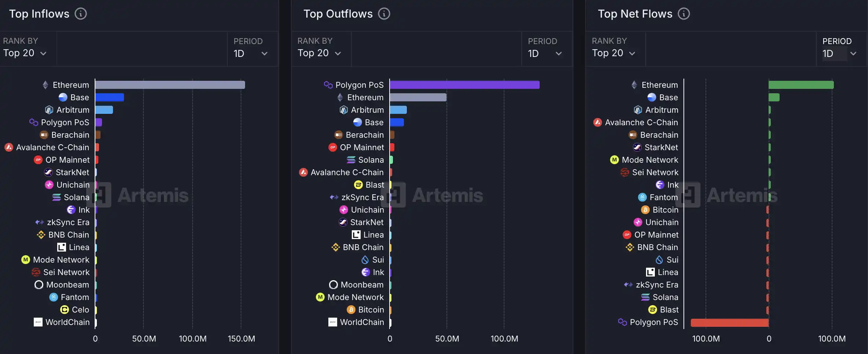The height and width of the screenshot is (354, 868).
Task: Click Solana logo in Top Outflows
Action: pos(351,160)
